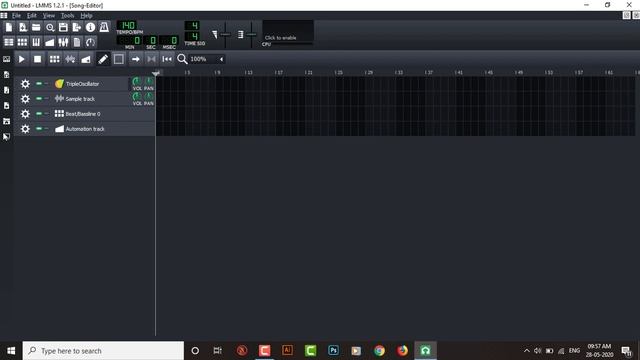Click the time signature numerator
This screenshot has height=360, width=640.
(193, 25)
